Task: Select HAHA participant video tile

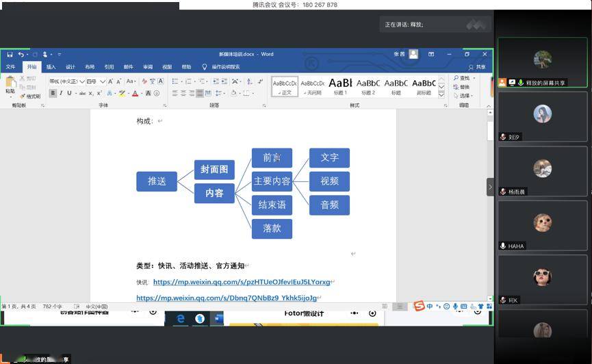Action: [x=543, y=225]
